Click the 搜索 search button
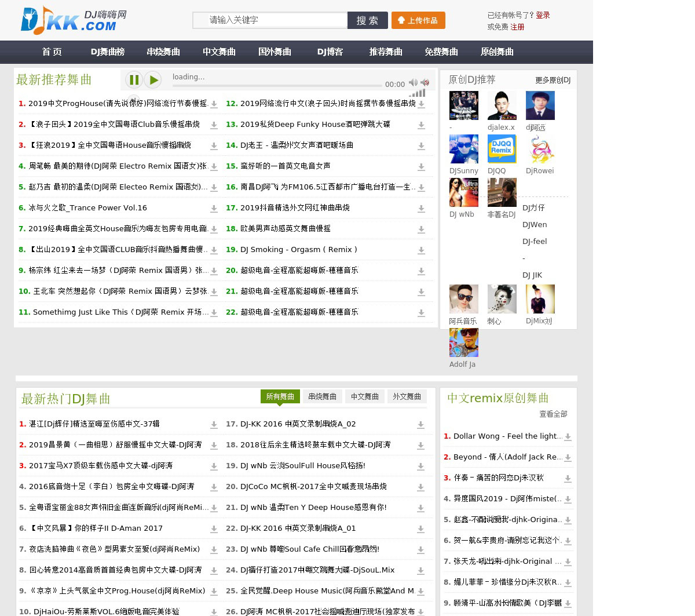695x616 pixels. coord(368,20)
